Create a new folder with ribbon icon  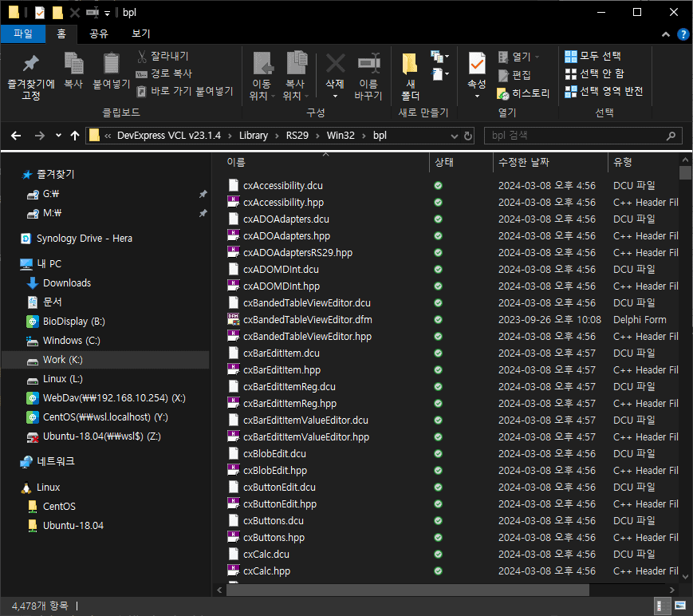(410, 64)
